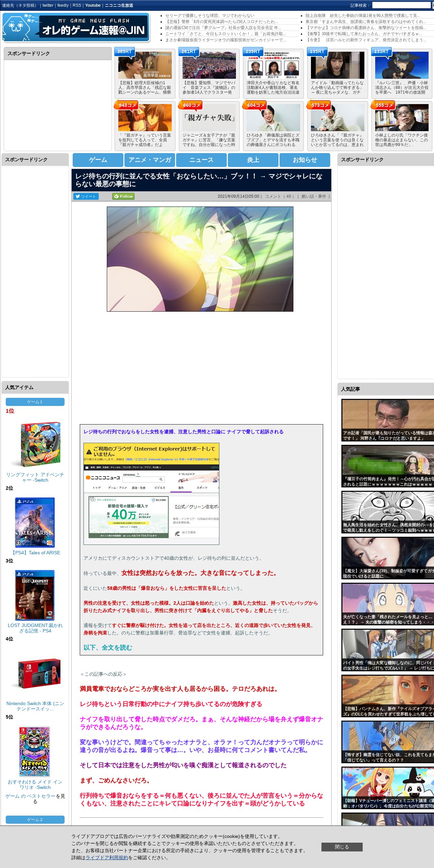
Task: Switch to the ニュース tab
Action: point(201,160)
